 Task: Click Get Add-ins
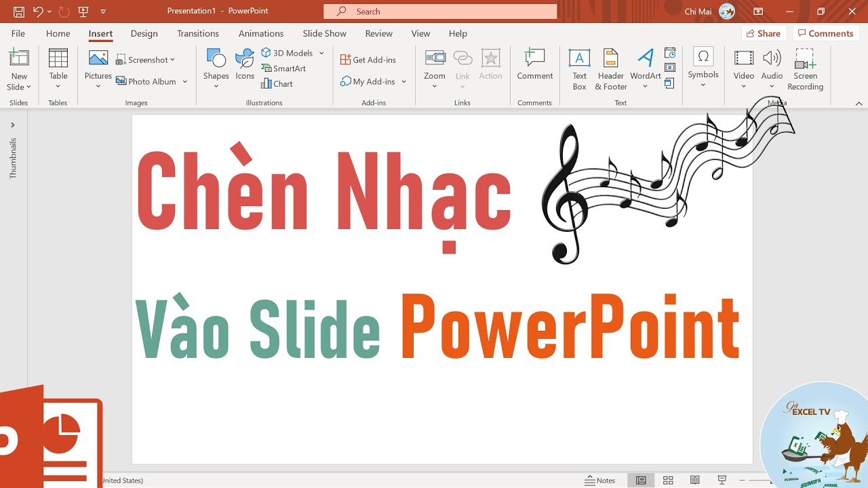368,60
